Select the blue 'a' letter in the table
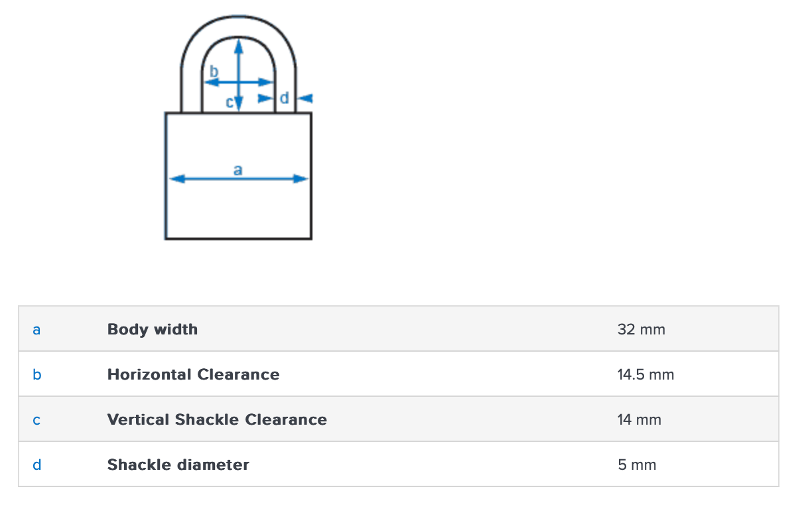This screenshot has height=507, width=812. pyautogui.click(x=36, y=329)
